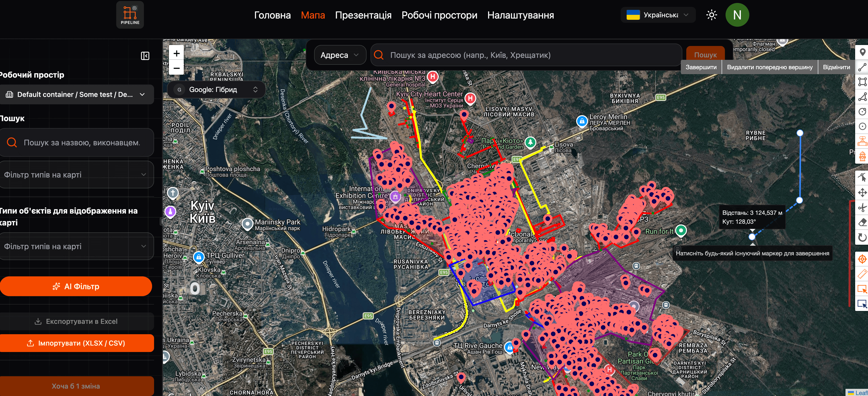Activate the scissors cut tool
868x396 pixels.
click(862, 207)
